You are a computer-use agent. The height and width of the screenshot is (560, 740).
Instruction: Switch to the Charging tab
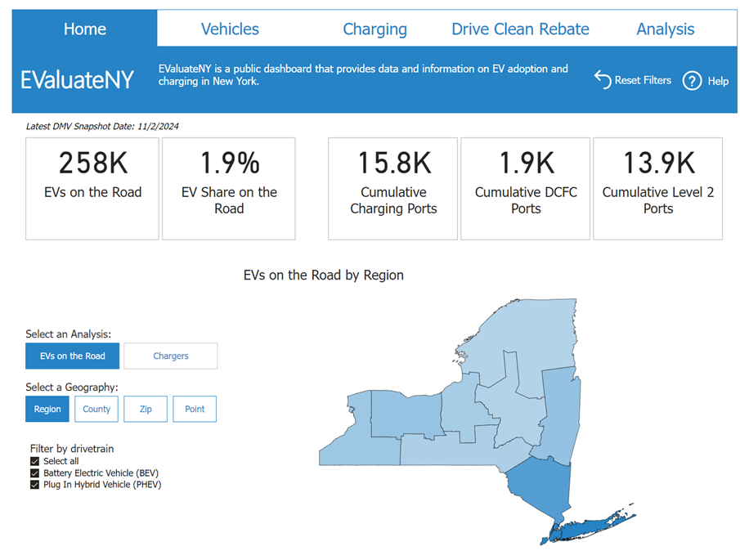pyautogui.click(x=374, y=29)
